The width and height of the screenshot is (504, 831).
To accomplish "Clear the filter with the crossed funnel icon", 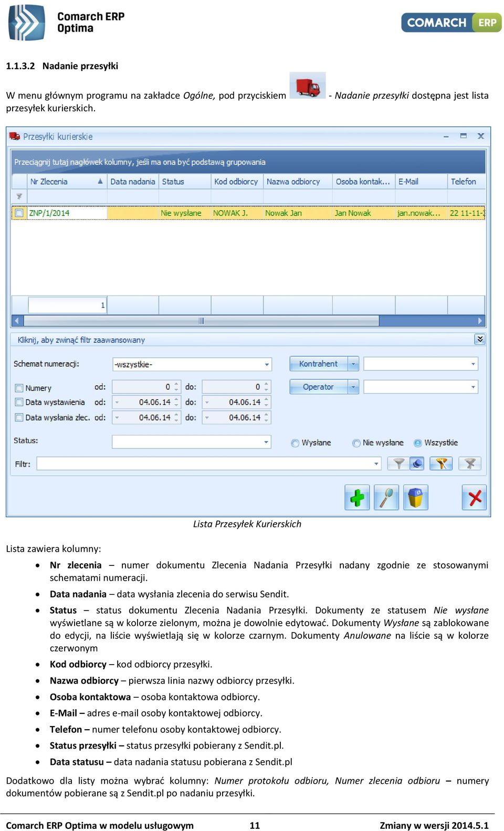I will coord(470,464).
